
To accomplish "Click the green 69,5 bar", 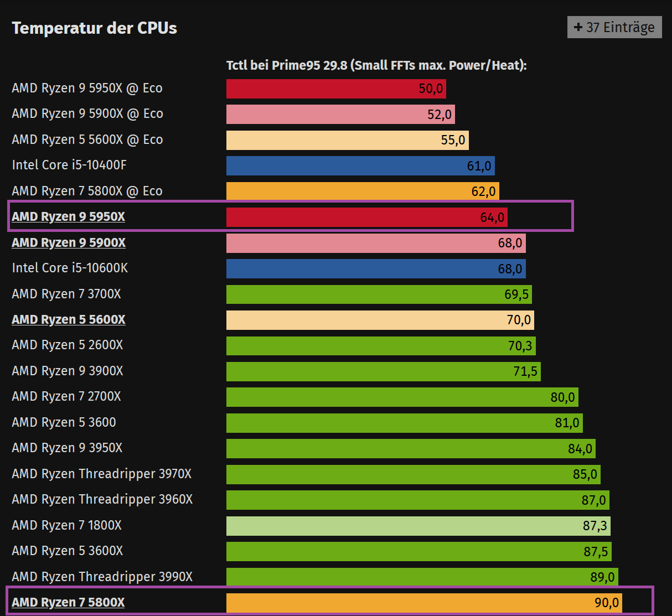I will click(379, 294).
